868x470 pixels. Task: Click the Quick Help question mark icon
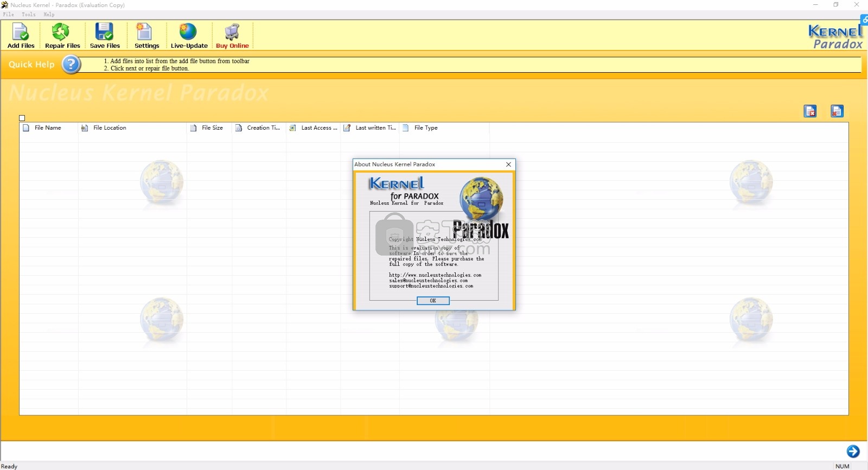[x=71, y=65]
